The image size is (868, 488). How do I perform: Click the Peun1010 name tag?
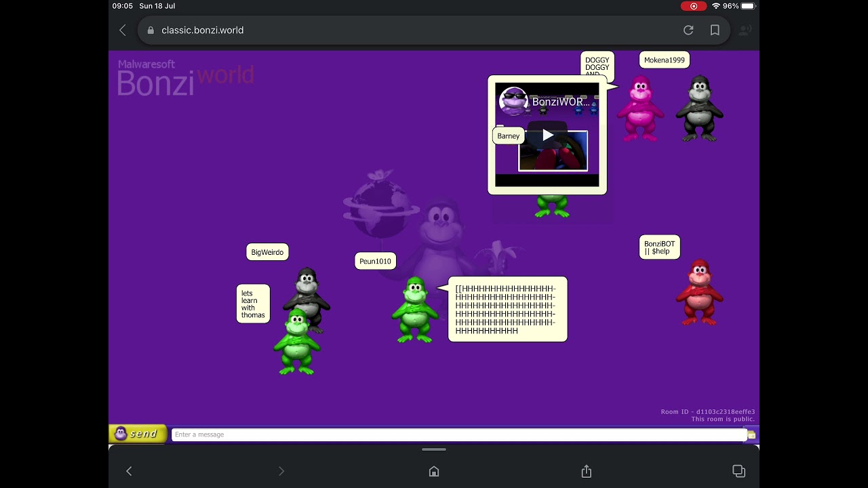375,261
